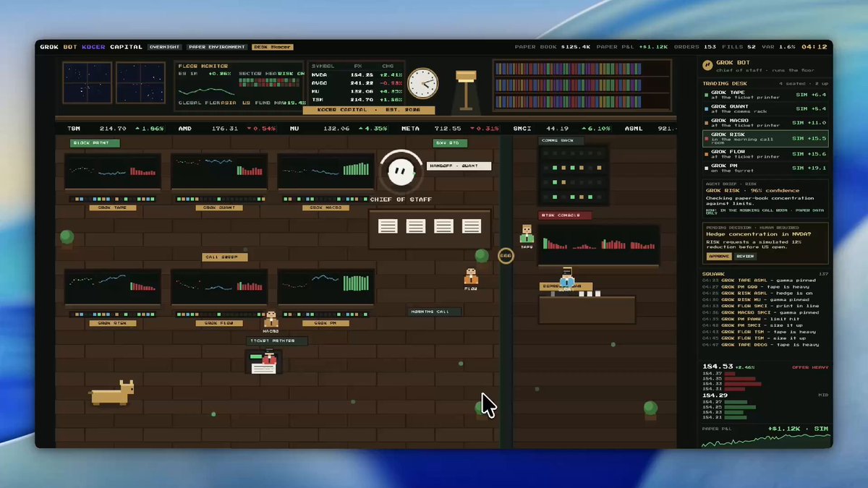Image resolution: width=868 pixels, height=488 pixels.
Task: Click the Handoff Quant speech label
Action: pyautogui.click(x=459, y=166)
